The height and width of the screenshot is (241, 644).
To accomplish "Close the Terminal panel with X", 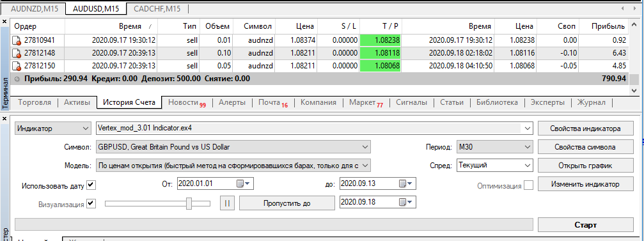I will 4,21.
